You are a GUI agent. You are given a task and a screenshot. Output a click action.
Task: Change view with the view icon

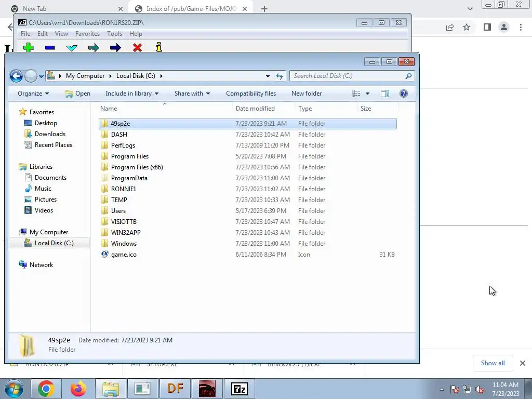[356, 94]
